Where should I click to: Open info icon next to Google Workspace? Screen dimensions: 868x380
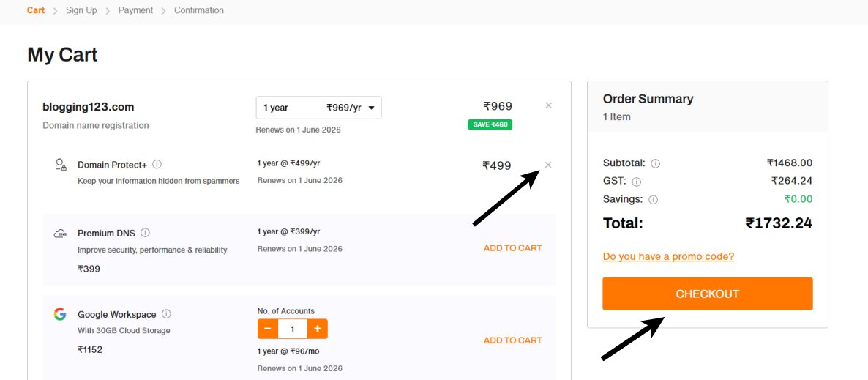click(x=166, y=314)
